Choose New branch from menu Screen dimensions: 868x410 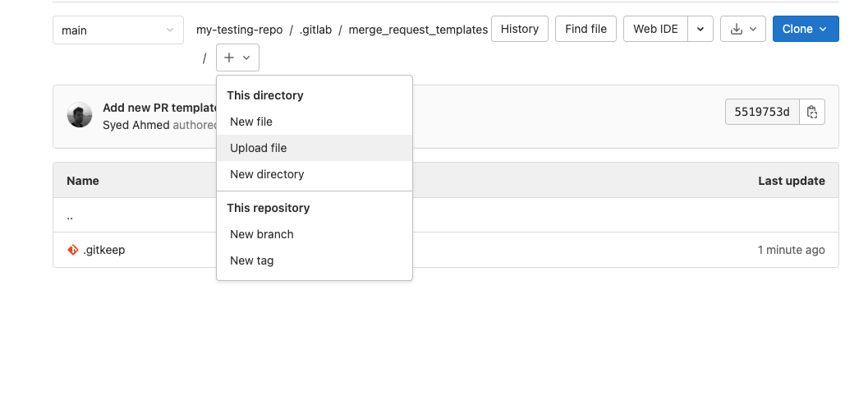262,234
